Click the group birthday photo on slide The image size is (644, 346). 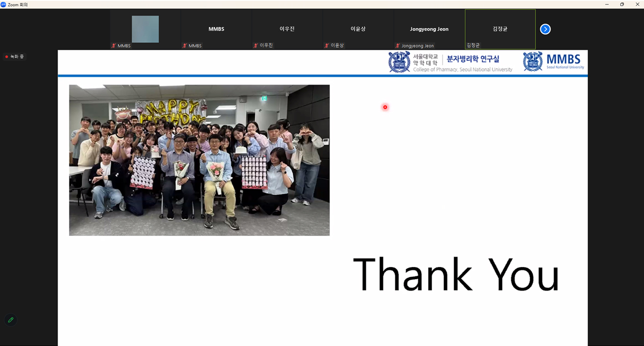pyautogui.click(x=199, y=160)
